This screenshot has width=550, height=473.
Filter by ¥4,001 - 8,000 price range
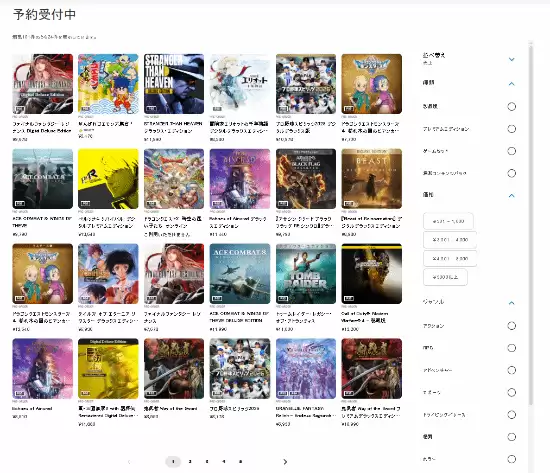pyautogui.click(x=450, y=258)
